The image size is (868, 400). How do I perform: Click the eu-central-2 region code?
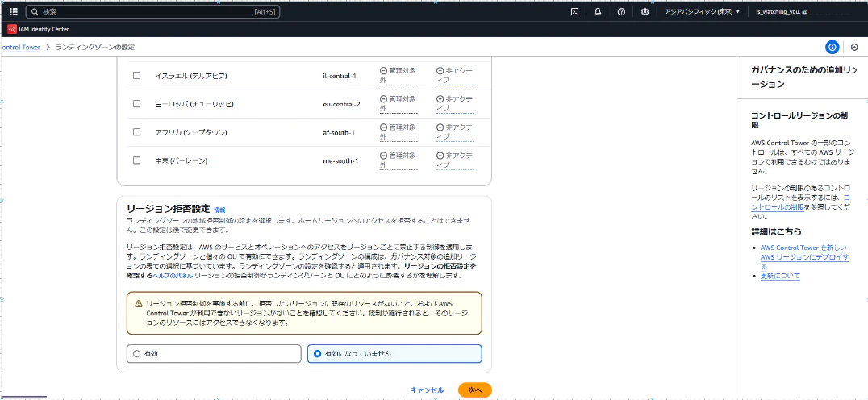[x=341, y=103]
